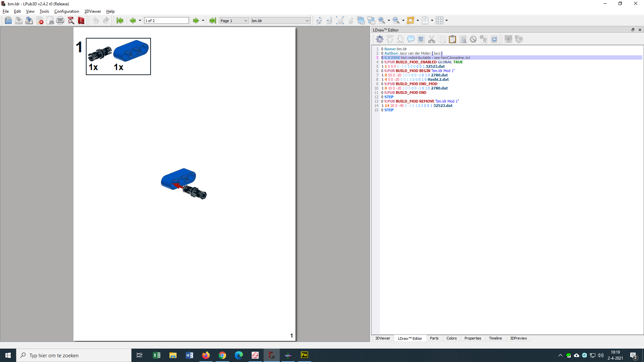Click the scene ruler icon in toolbar
The image size is (644, 362).
[x=411, y=20]
